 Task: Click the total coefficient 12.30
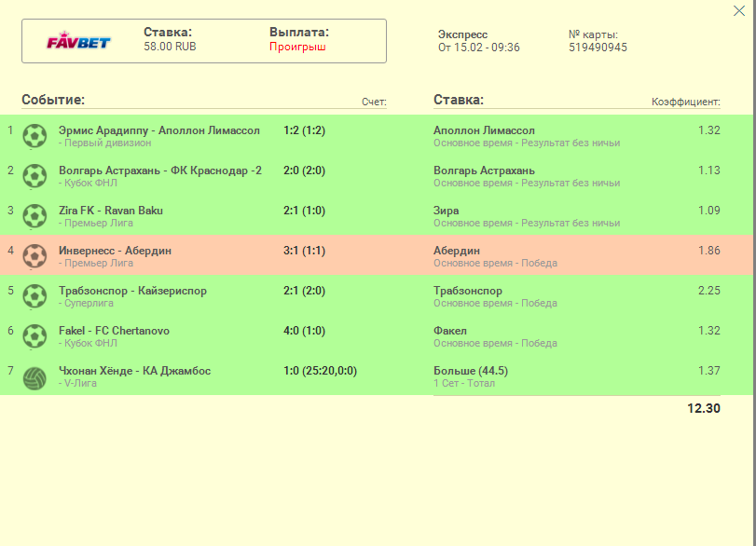click(704, 408)
